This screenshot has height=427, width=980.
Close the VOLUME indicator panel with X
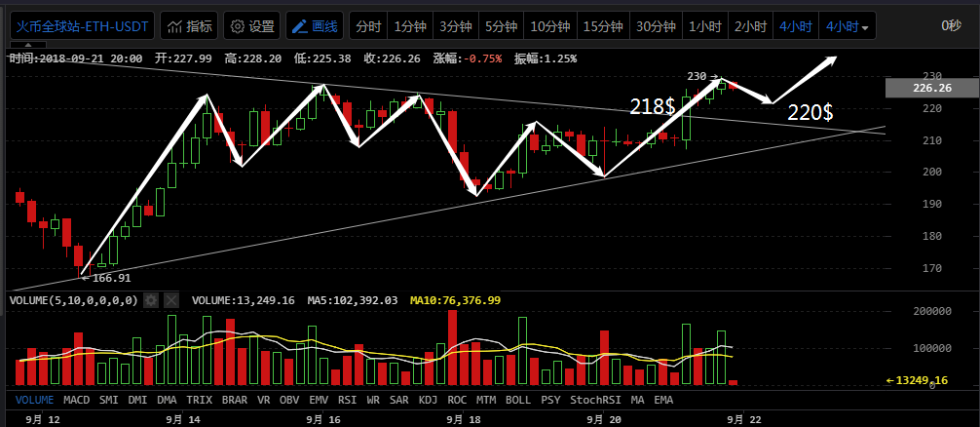172,300
